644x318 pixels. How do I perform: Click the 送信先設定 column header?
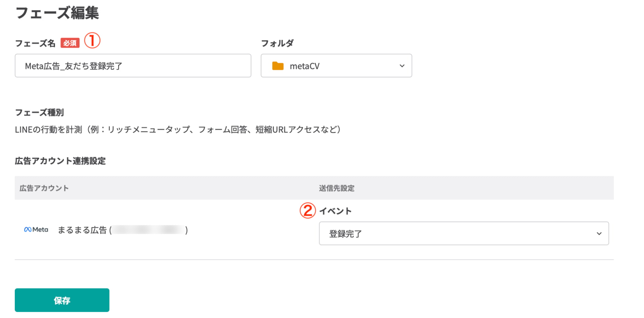click(x=336, y=188)
